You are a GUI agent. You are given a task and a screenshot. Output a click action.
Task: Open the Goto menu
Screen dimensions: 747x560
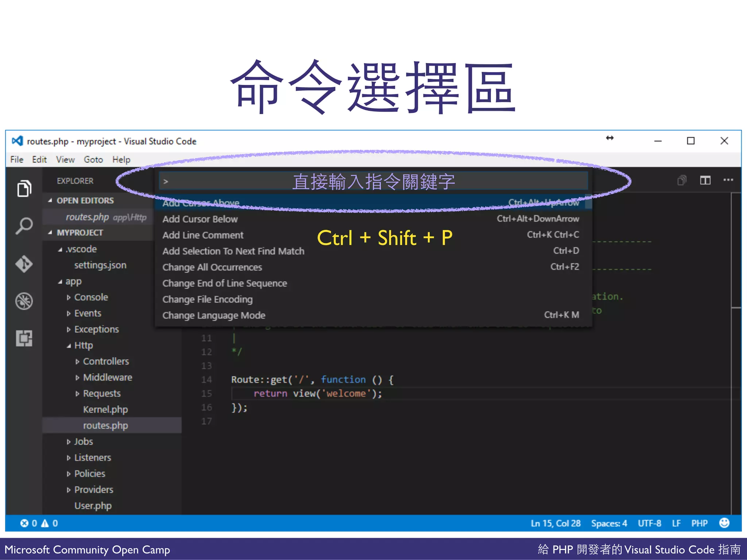(93, 159)
